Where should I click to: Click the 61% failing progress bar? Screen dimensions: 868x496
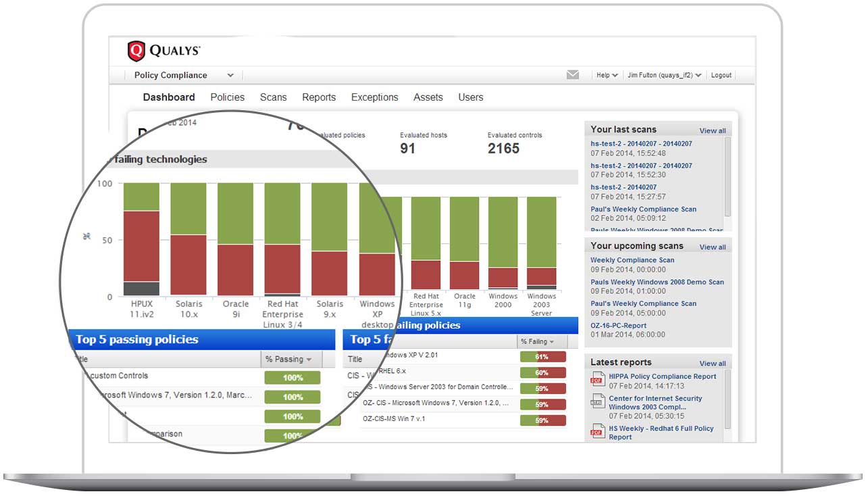point(543,356)
